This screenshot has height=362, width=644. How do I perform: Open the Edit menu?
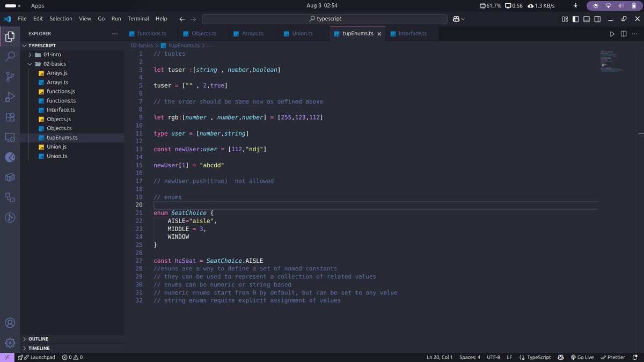[38, 19]
